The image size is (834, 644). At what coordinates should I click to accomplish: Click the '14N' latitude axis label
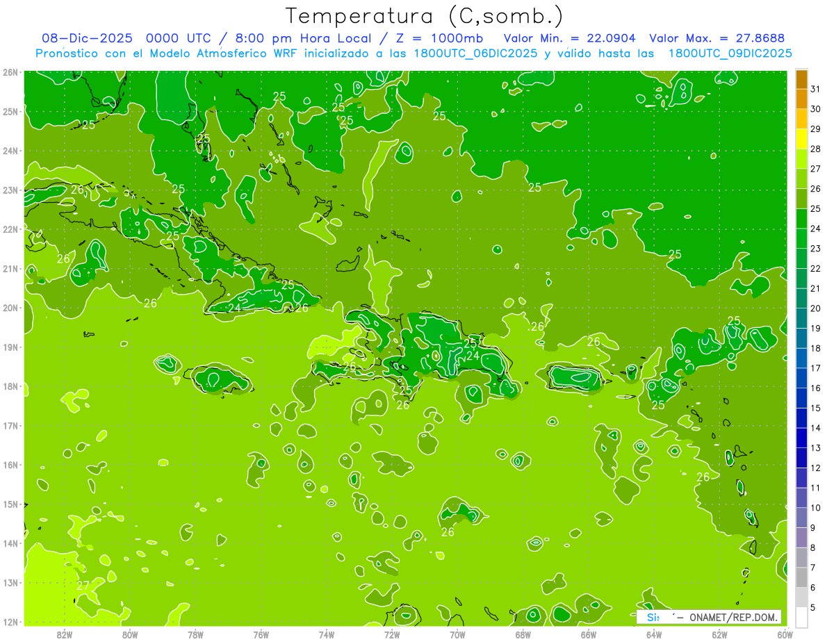pyautogui.click(x=10, y=543)
